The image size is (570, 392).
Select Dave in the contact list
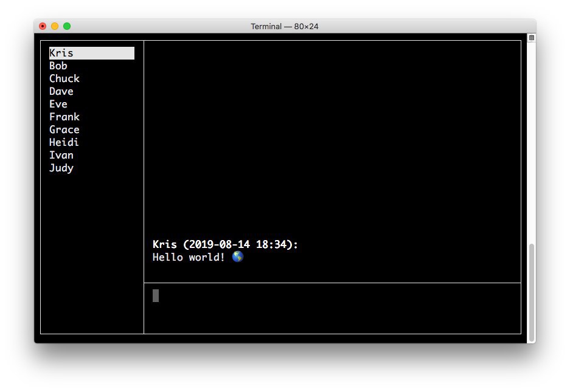pyautogui.click(x=61, y=91)
